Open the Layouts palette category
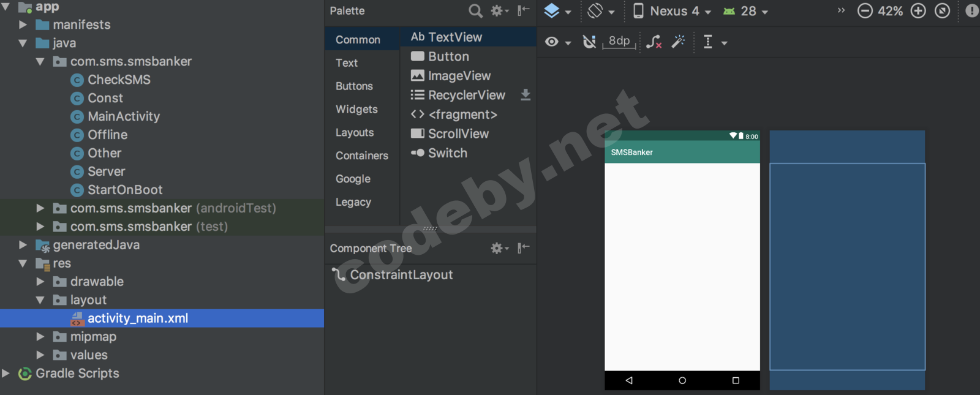 [x=362, y=132]
